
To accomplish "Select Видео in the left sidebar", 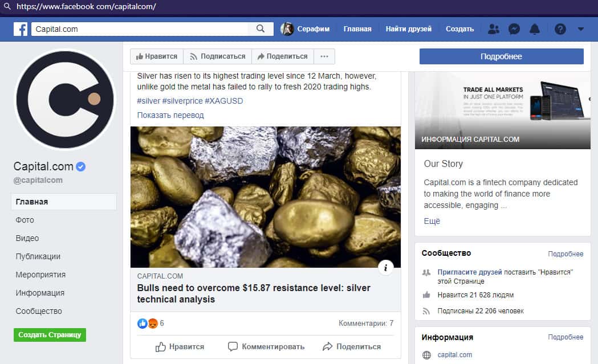I will pyautogui.click(x=27, y=238).
